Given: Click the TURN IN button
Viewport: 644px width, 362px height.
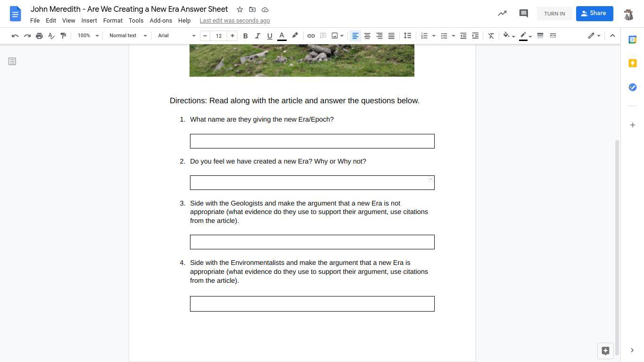Looking at the screenshot, I should (x=554, y=14).
